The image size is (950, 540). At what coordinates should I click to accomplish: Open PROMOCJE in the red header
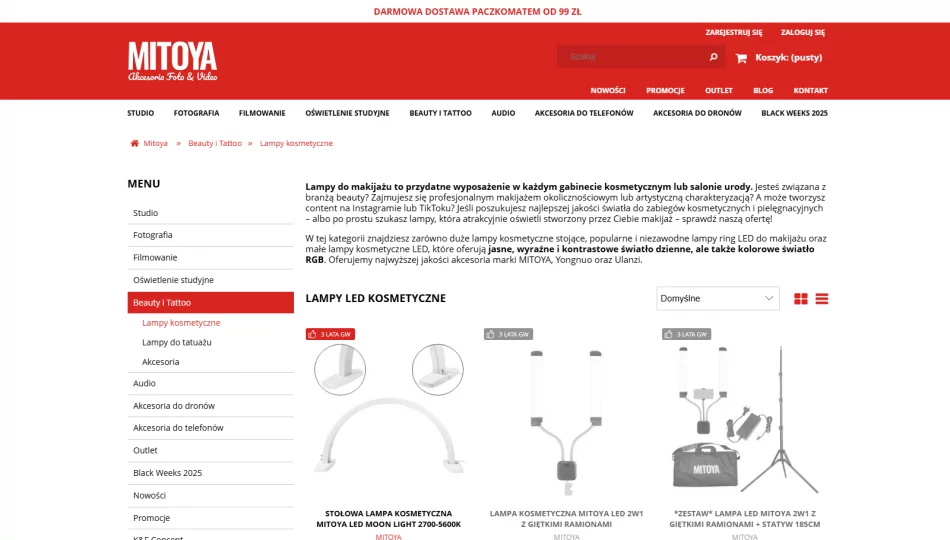pos(665,90)
